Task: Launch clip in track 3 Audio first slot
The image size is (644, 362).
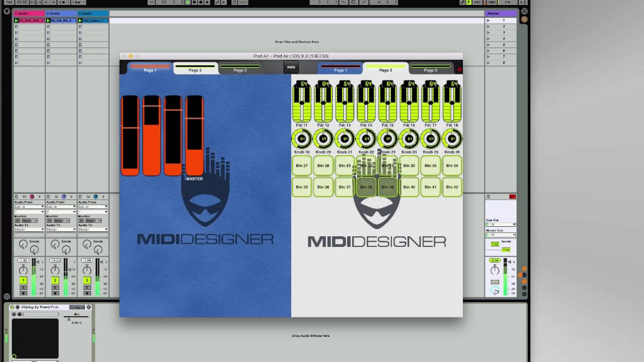Action: 80,21
